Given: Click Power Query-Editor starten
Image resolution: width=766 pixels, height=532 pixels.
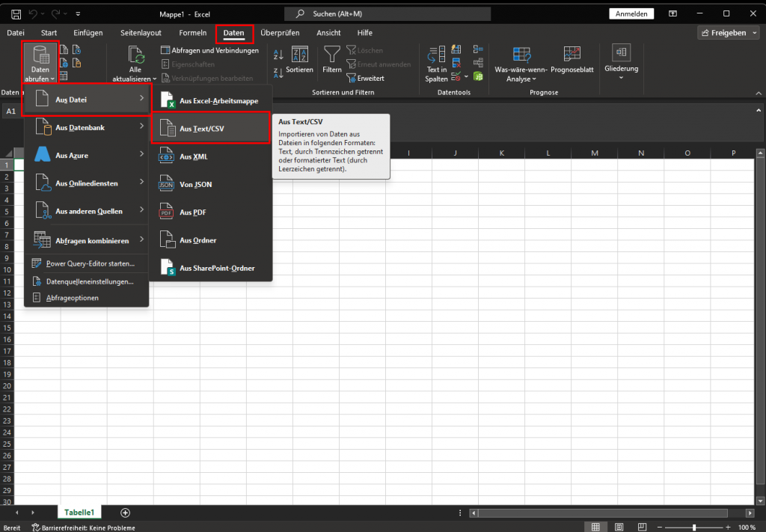Looking at the screenshot, I should (x=87, y=263).
